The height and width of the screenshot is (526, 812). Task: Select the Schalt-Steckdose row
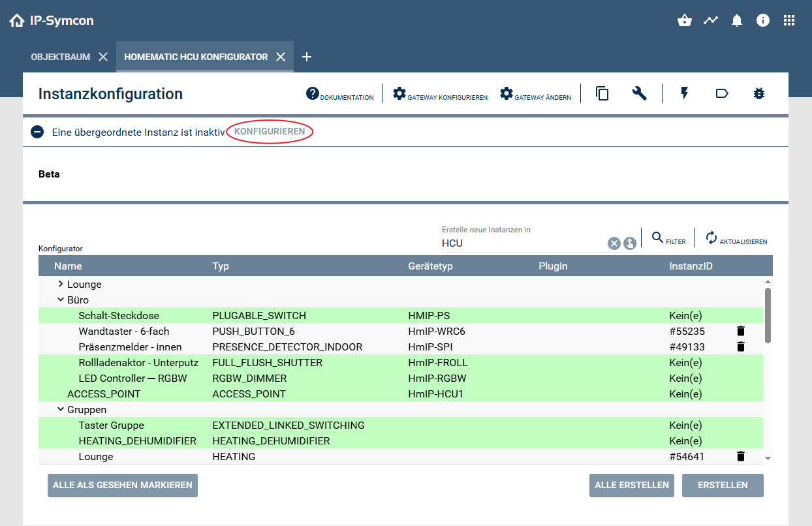coord(119,315)
